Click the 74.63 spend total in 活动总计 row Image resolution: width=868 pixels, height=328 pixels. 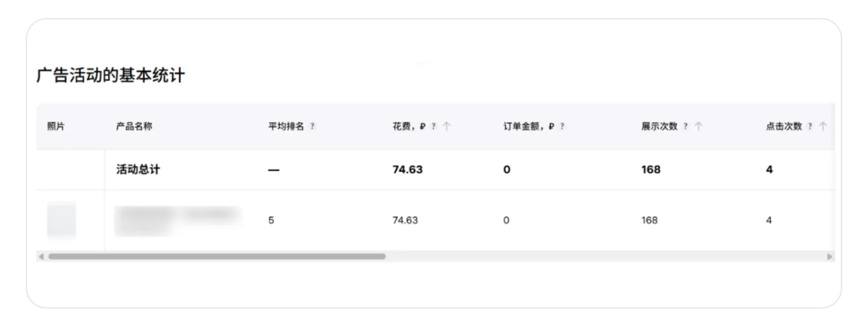click(408, 170)
